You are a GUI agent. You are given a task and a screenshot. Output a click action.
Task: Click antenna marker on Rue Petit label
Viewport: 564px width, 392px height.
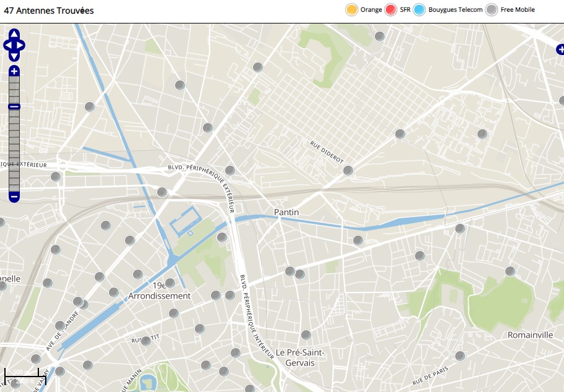[146, 341]
